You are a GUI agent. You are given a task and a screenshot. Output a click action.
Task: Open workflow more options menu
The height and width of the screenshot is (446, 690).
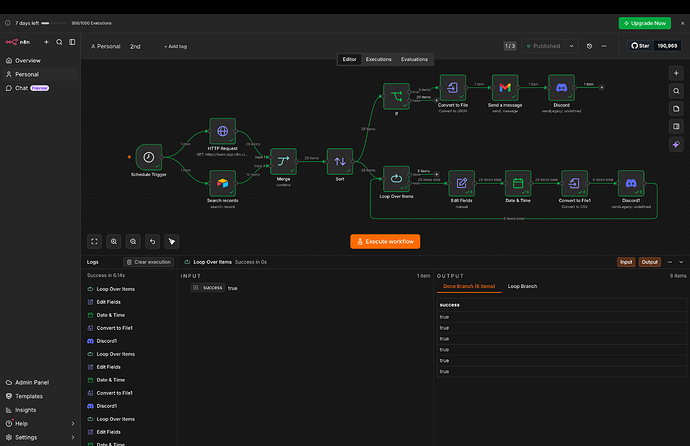(604, 46)
